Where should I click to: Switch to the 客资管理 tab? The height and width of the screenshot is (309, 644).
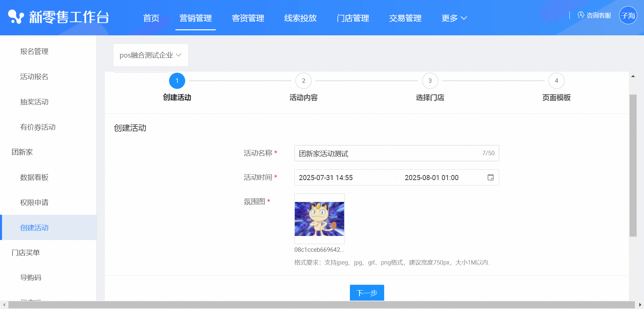pos(248,18)
